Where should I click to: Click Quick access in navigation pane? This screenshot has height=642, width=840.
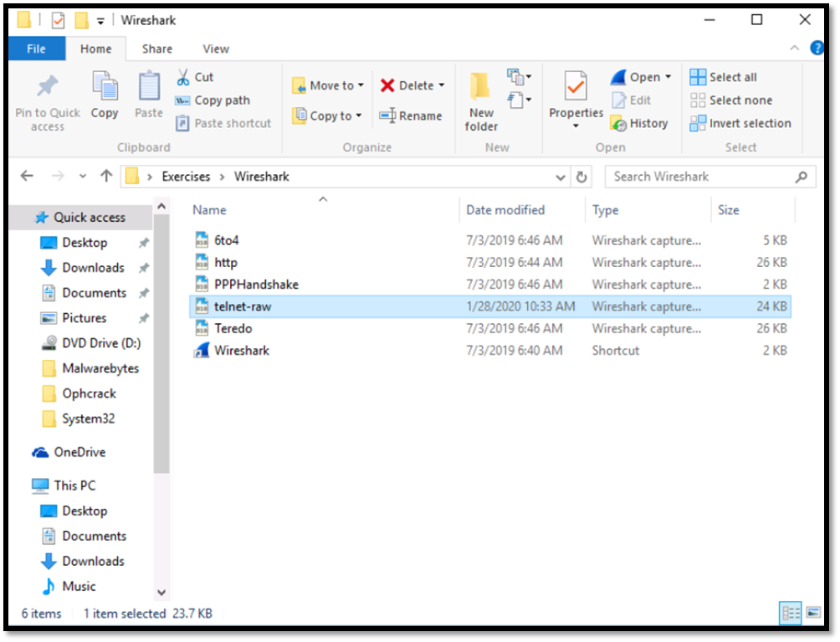click(80, 218)
